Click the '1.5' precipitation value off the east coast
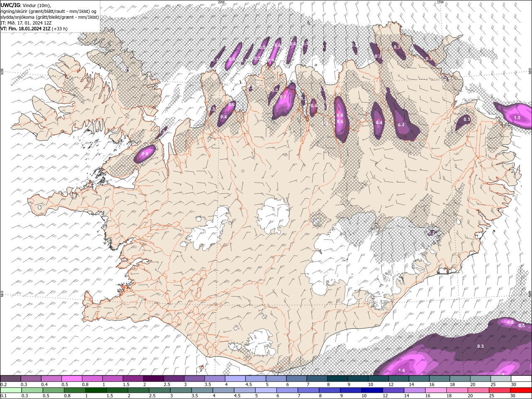532x399 pixels. click(517, 118)
